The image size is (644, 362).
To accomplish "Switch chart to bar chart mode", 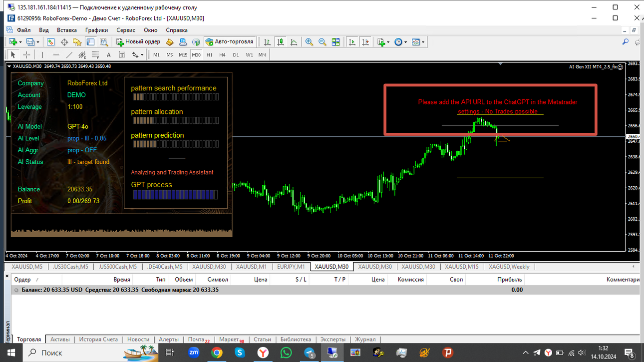I will (268, 42).
